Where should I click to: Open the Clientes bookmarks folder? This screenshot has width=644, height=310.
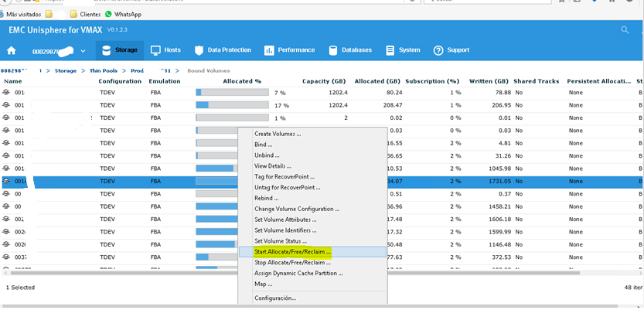pyautogui.click(x=85, y=14)
